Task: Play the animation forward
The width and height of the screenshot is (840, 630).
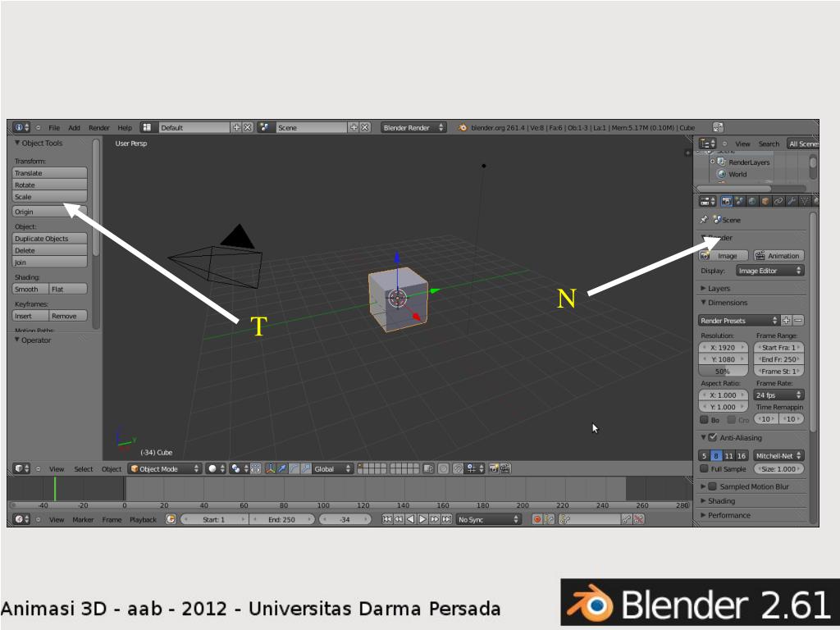Action: [x=422, y=519]
